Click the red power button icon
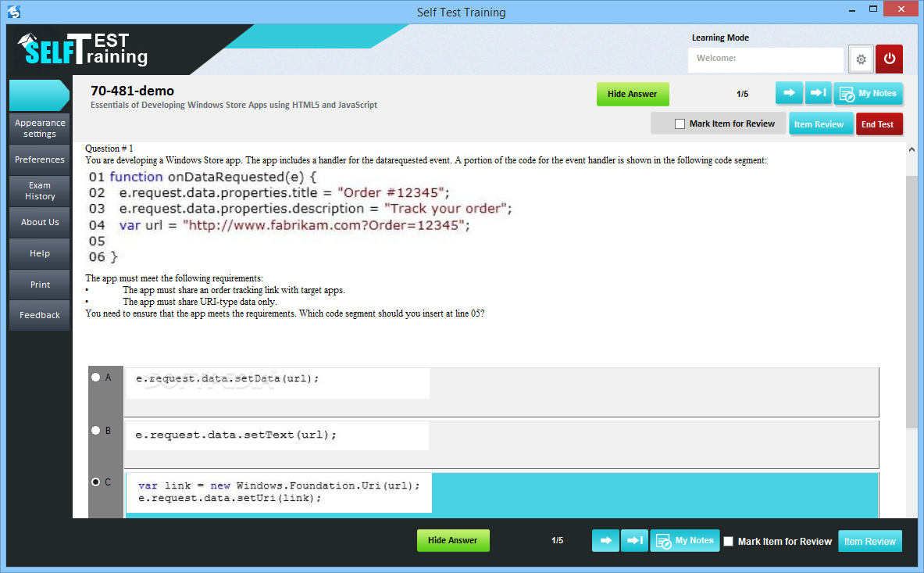 889,59
